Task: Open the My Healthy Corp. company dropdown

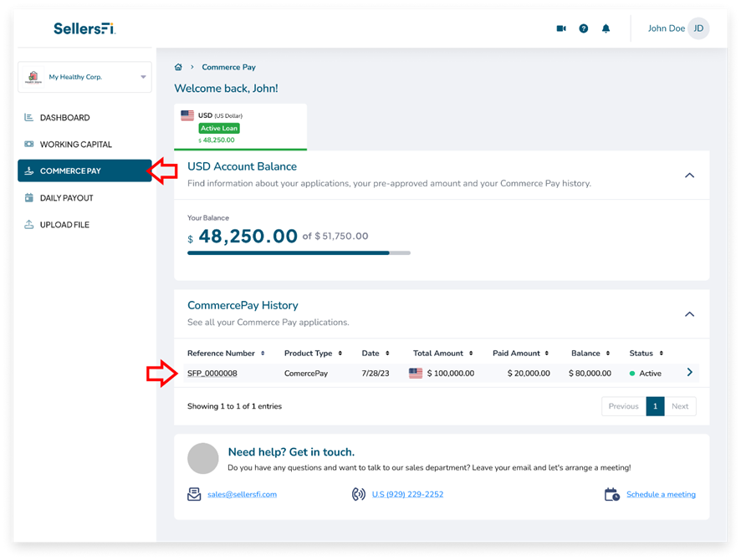Action: [84, 77]
